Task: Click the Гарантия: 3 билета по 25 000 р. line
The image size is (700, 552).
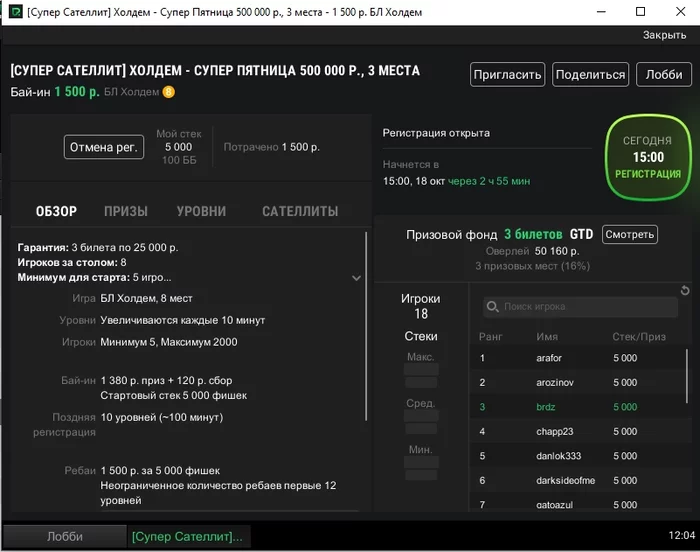Action: pos(98,247)
